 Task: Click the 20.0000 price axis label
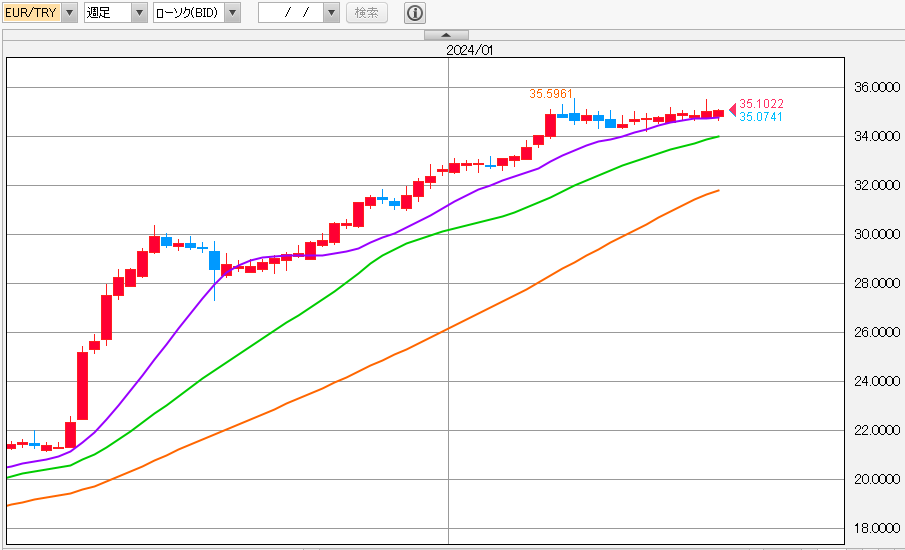pos(877,480)
